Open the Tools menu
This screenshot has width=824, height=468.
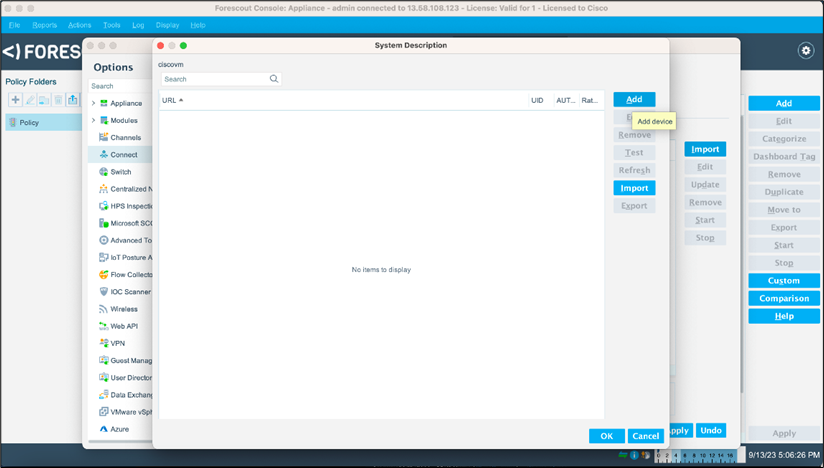[x=111, y=25]
